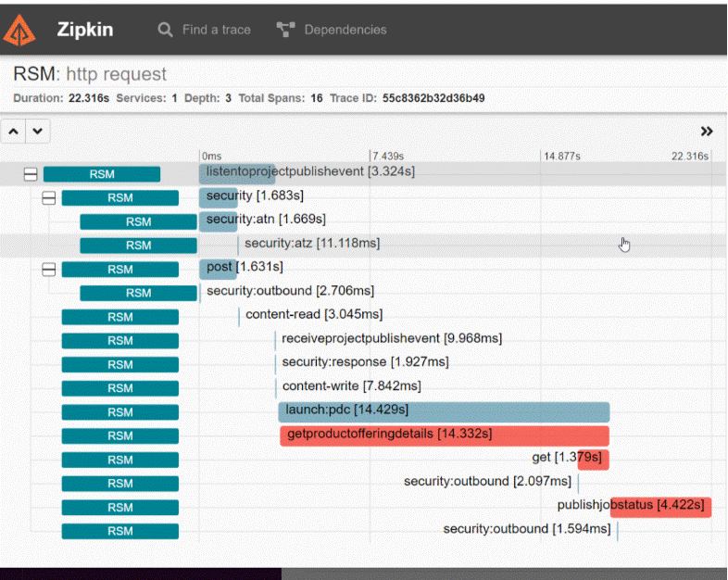This screenshot has width=728, height=580.
Task: Select the red getproductofferingdetails [14.332s] bar
Action: coord(445,436)
